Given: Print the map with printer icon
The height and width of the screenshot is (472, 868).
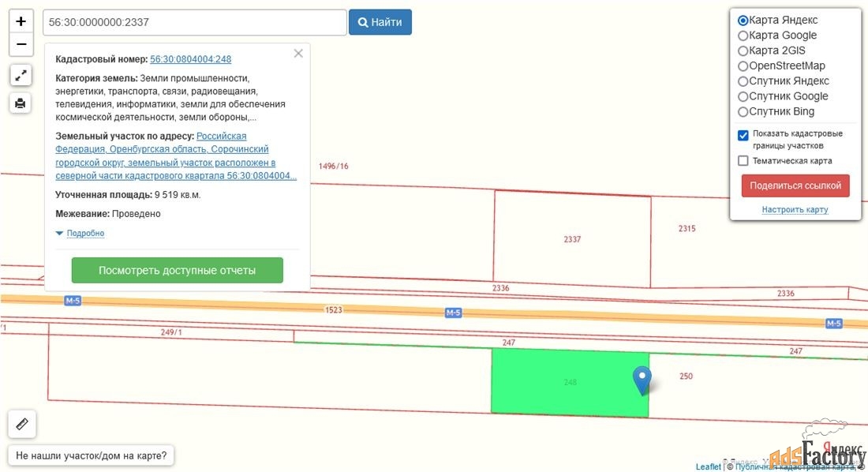Looking at the screenshot, I should click(21, 103).
